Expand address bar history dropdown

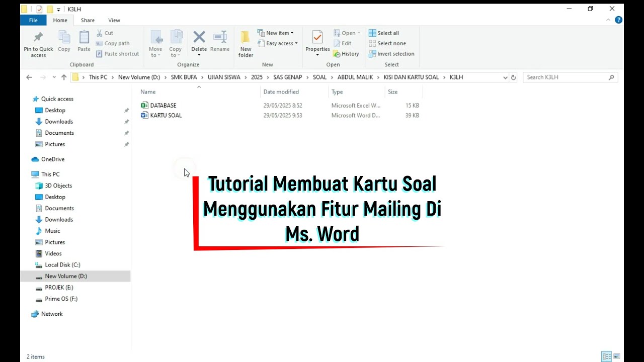coord(505,77)
